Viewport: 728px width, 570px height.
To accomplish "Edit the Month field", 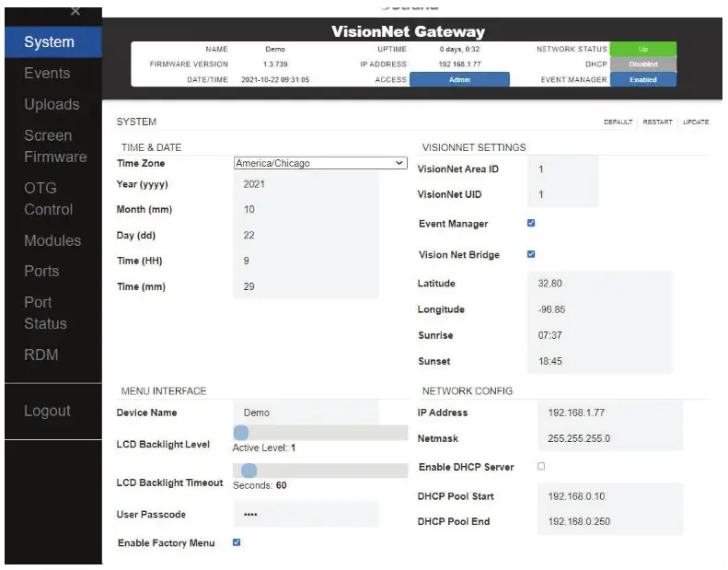I will click(306, 210).
